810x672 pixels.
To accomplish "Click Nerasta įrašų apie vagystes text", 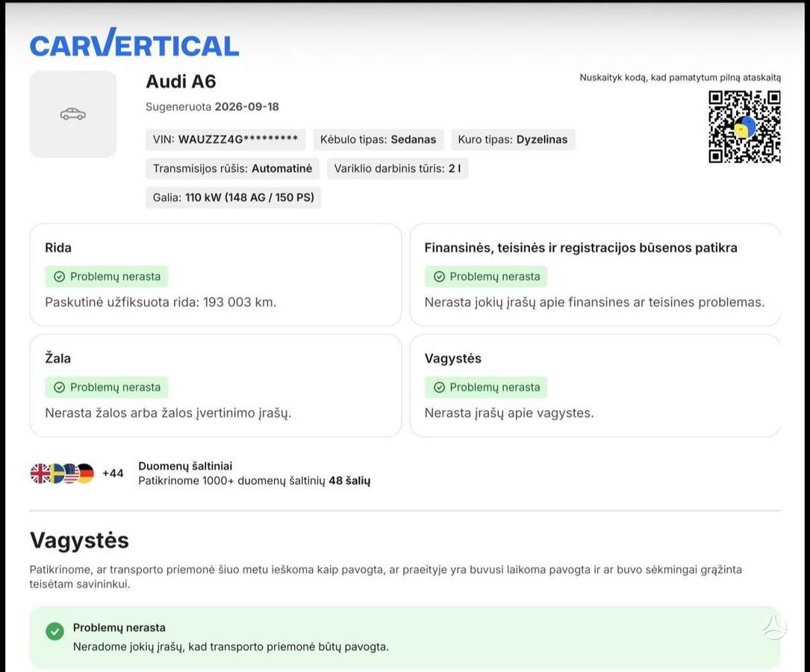I will click(x=509, y=413).
